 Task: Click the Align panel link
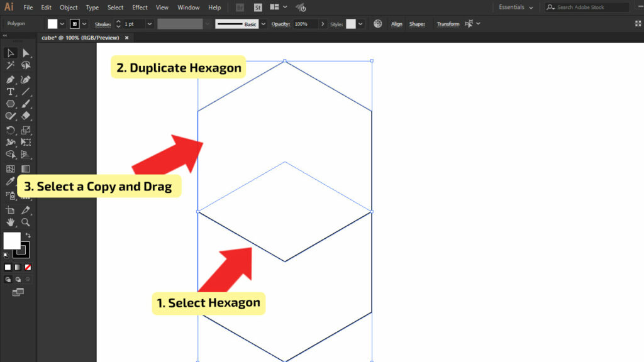point(397,24)
